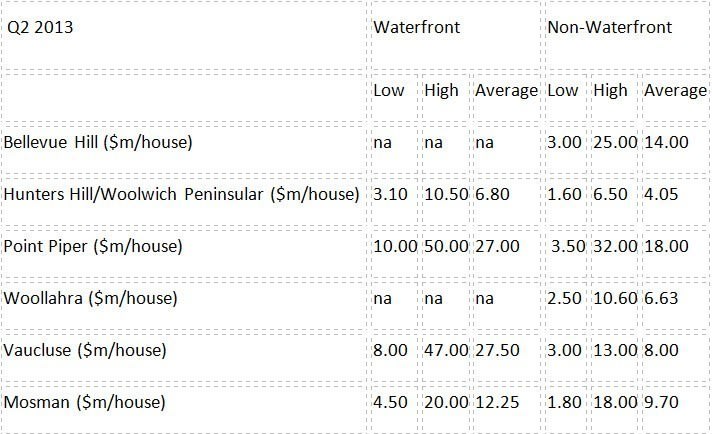Image resolution: width=712 pixels, height=434 pixels.
Task: Click Mosman waterfront average 12.25
Action: (497, 403)
